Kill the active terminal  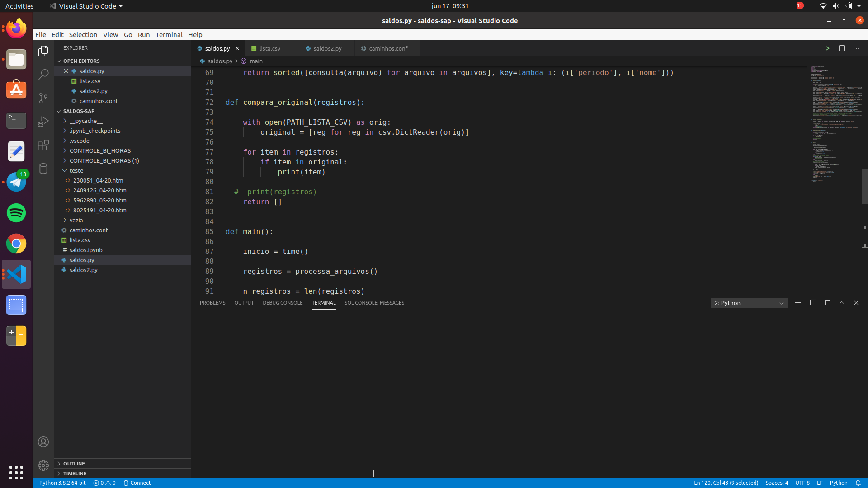(827, 303)
